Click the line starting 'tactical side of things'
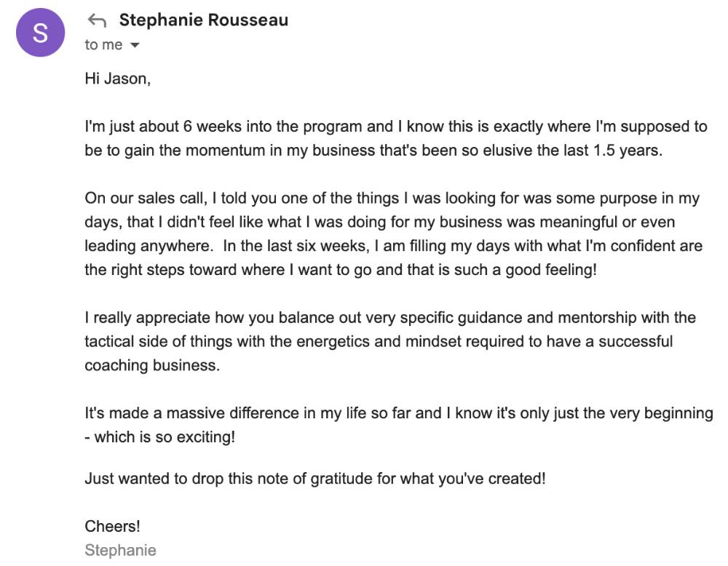Screen dimensions: 728x566 tap(379, 341)
